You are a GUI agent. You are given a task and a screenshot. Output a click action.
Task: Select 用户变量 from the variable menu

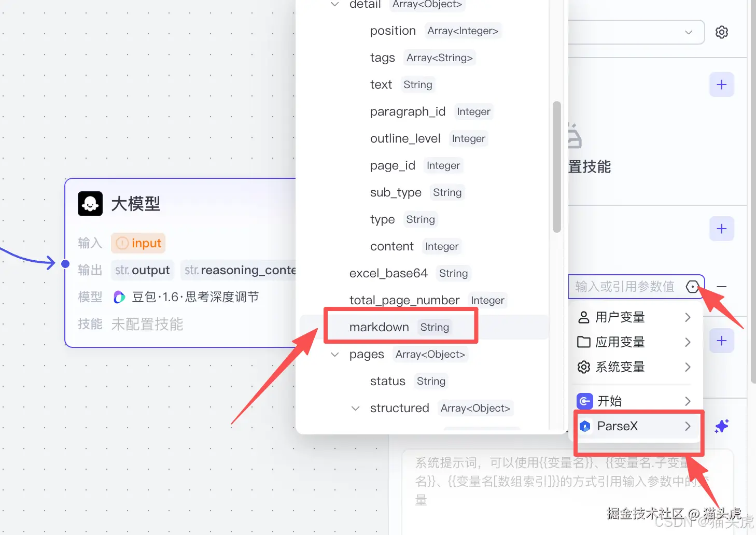coord(620,317)
